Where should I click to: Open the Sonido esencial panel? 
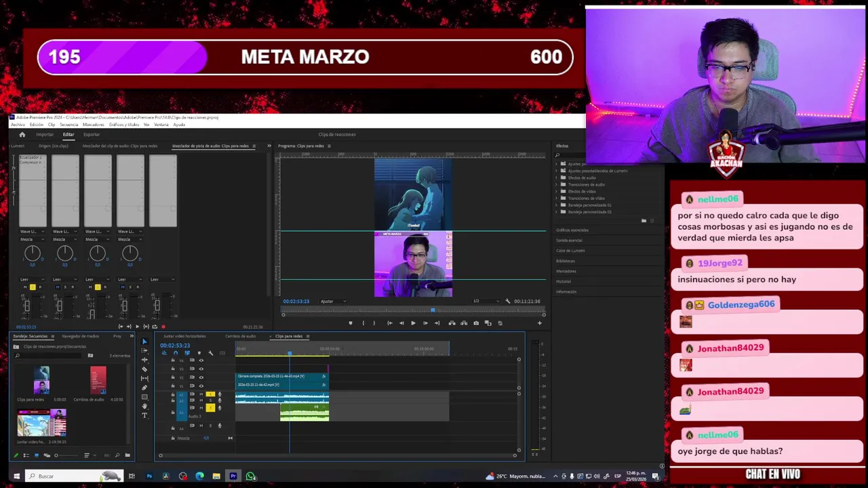[569, 240]
